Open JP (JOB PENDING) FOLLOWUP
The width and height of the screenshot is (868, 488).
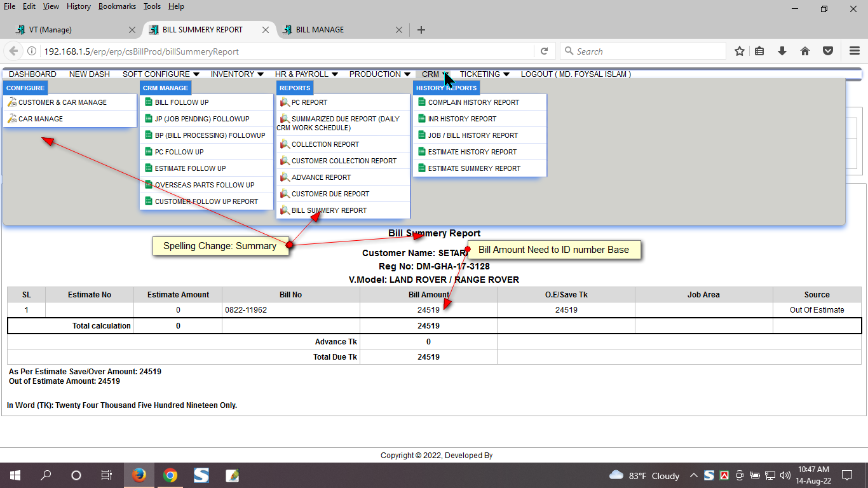pos(207,119)
